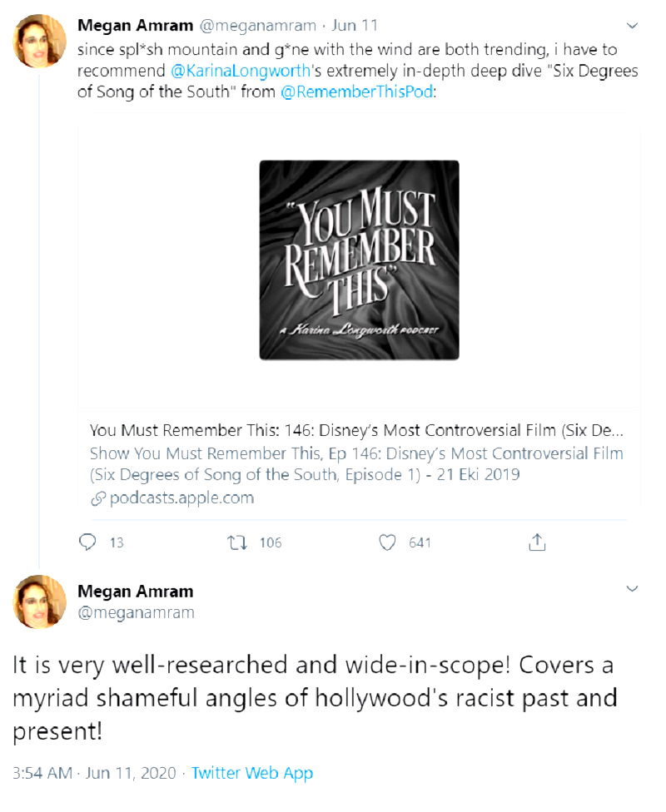This screenshot has height=812, width=666.
Task: Click the link icon beside podcasts.apple.com
Action: pos(97,498)
